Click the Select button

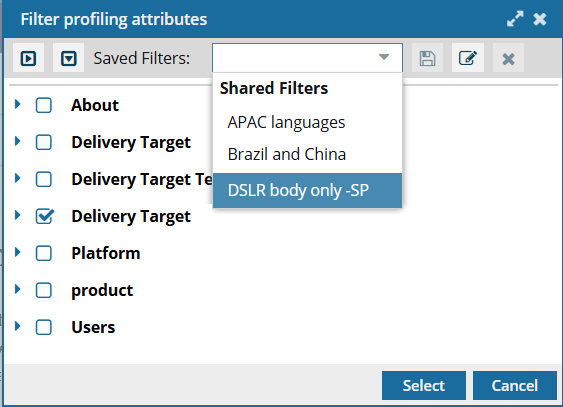pos(424,385)
